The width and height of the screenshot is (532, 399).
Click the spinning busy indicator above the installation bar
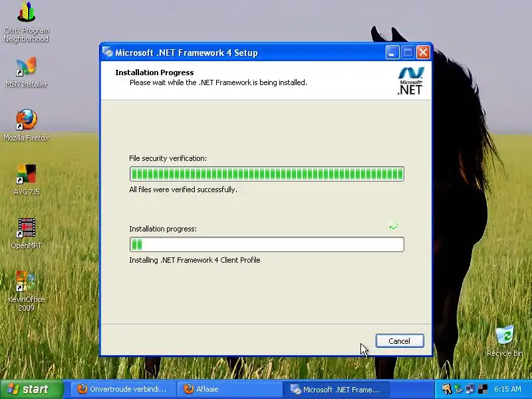tap(394, 225)
